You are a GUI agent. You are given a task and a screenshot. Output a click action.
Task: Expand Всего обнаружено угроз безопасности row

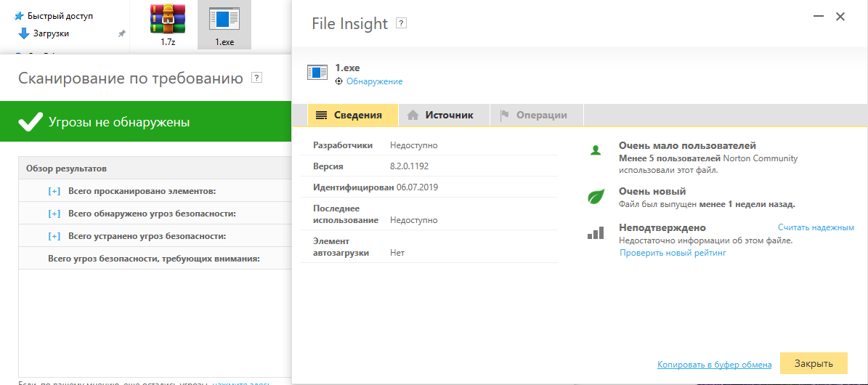54,214
